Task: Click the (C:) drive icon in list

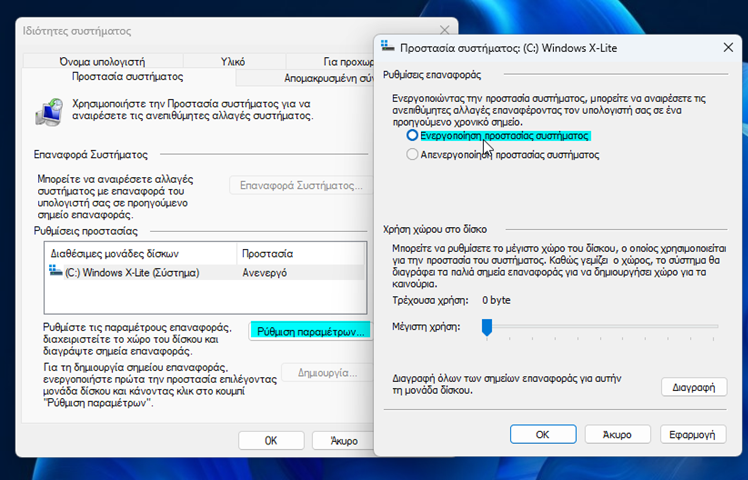Action: pos(54,272)
